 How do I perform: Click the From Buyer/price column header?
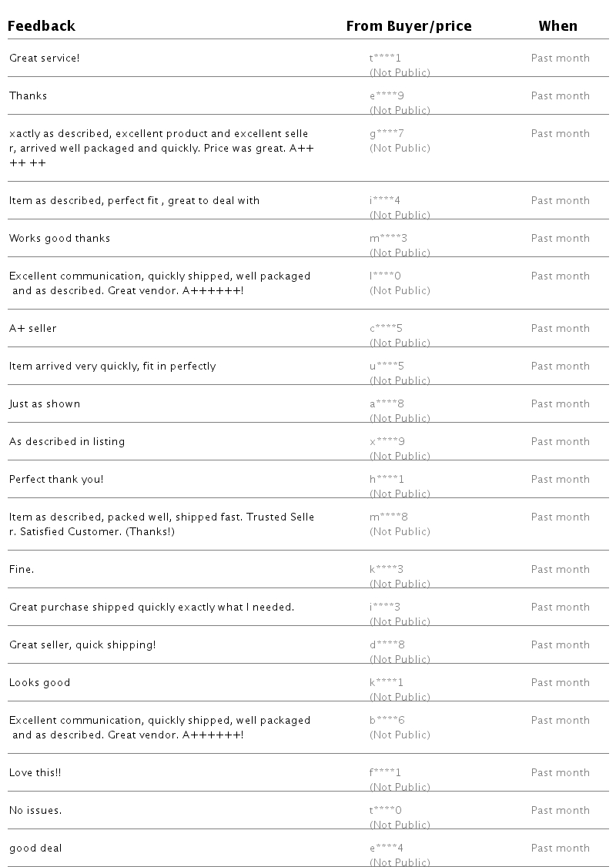coord(409,26)
